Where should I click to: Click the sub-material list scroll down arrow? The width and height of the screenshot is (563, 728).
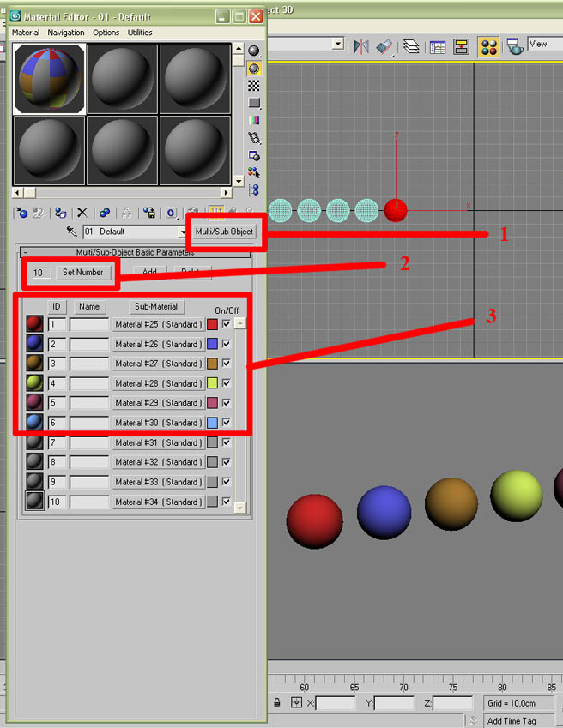[239, 508]
